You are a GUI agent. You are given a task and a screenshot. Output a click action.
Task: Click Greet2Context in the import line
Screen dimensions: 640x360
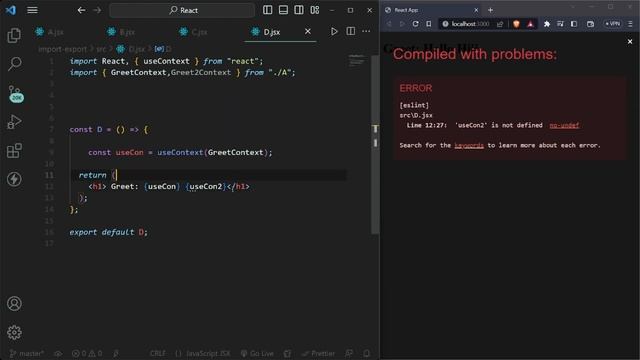[201, 72]
